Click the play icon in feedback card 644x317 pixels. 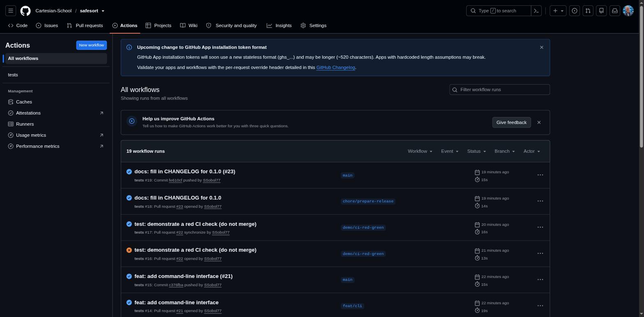click(x=132, y=121)
